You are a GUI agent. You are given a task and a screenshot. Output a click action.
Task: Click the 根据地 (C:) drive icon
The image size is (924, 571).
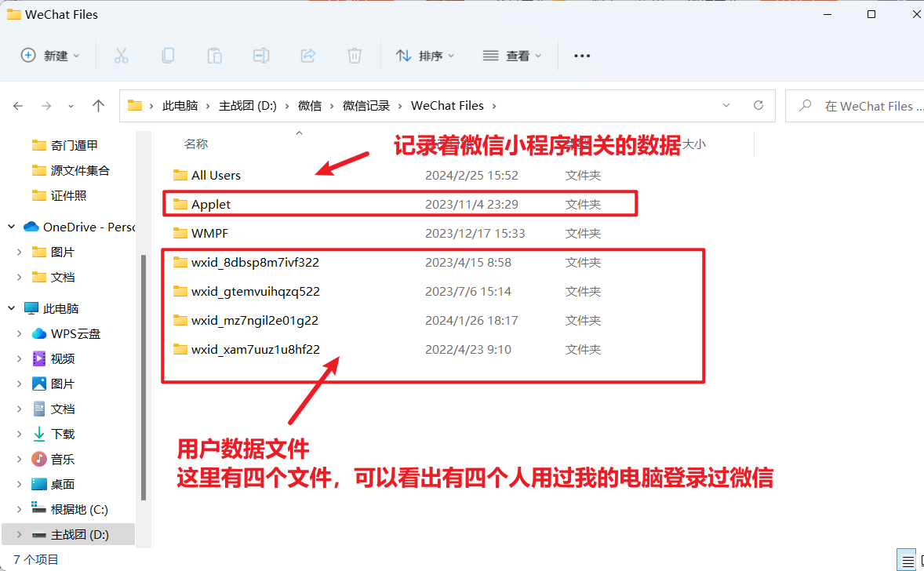39,508
